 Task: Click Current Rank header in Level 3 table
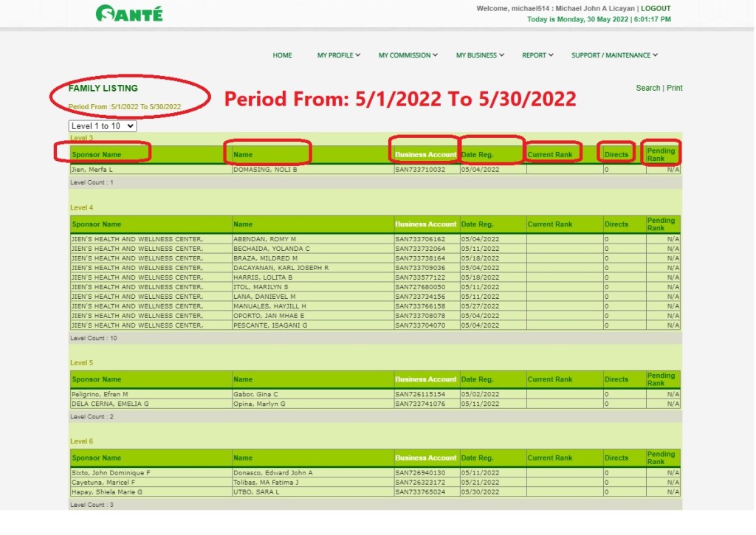point(550,155)
